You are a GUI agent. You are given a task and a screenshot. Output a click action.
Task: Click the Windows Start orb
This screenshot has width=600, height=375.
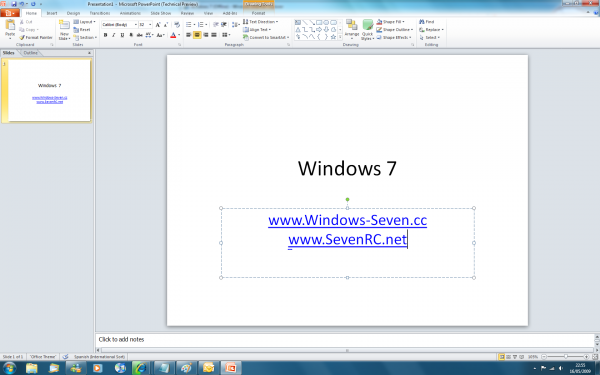coord(9,368)
